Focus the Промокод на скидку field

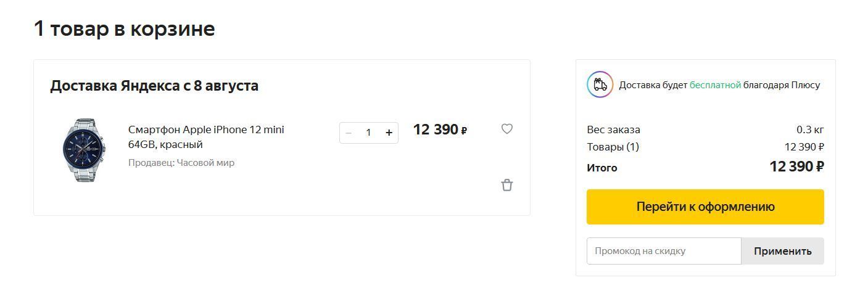663,251
